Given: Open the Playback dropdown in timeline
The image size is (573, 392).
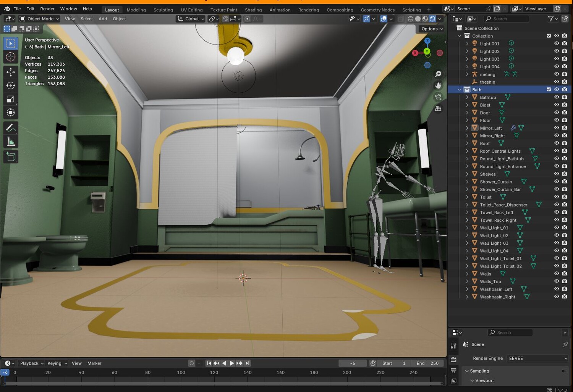Looking at the screenshot, I should (x=32, y=363).
